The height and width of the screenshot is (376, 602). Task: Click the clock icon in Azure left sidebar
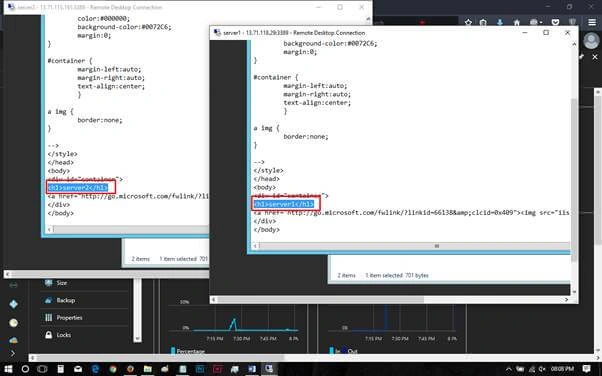[13, 323]
